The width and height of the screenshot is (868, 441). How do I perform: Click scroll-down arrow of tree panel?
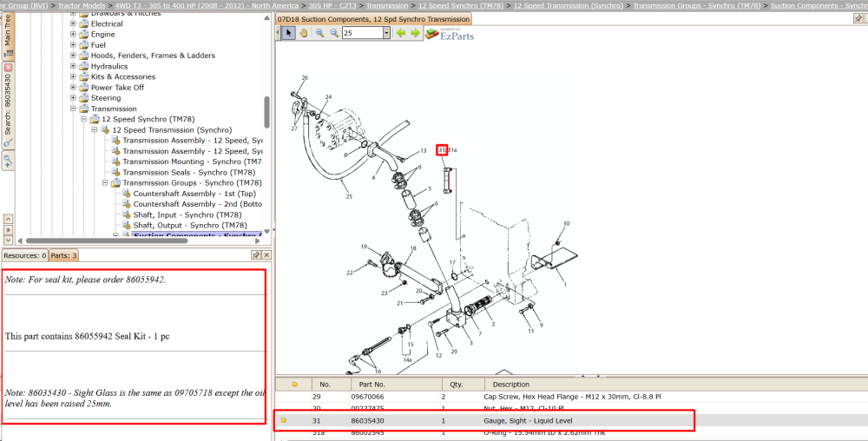tap(266, 231)
